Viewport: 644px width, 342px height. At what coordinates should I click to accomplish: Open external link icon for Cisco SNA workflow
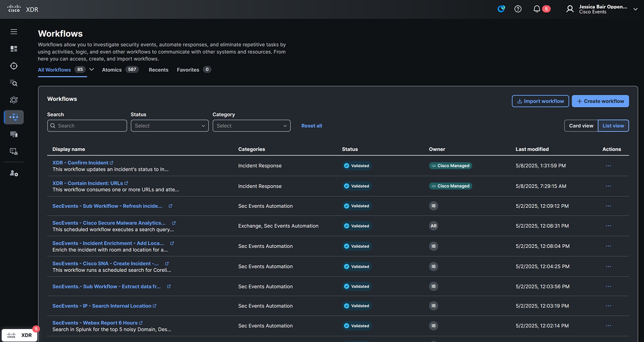point(167,264)
